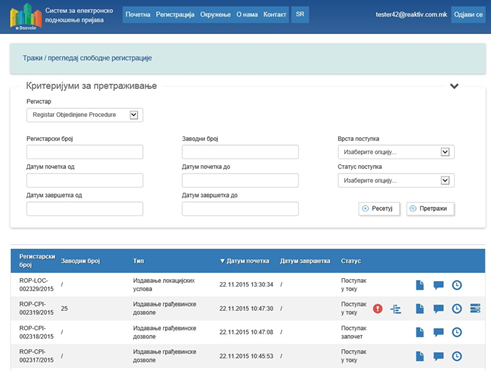Image resolution: width=491 pixels, height=371 pixels.
Task: Click tester42@reaktiv.com.mk account link
Action: coord(411,15)
